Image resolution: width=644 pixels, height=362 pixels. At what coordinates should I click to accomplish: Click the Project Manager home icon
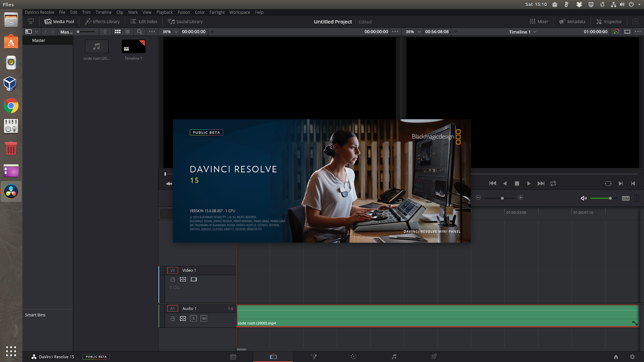coord(616,357)
